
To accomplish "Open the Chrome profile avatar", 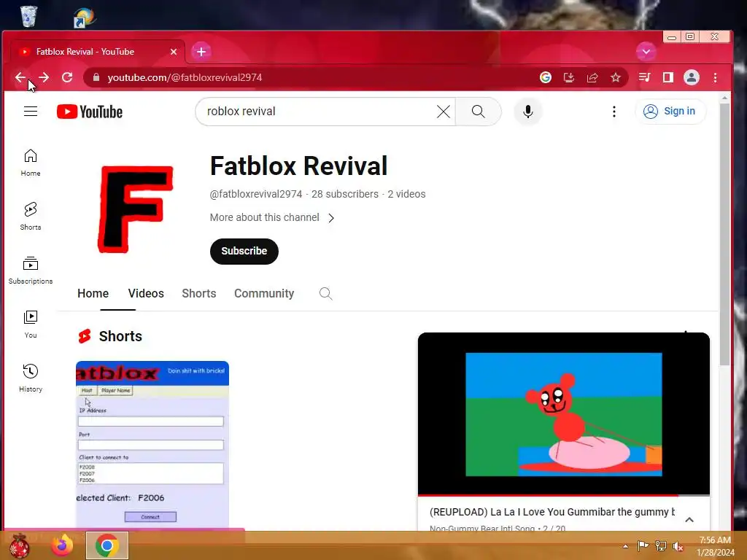I will point(692,77).
